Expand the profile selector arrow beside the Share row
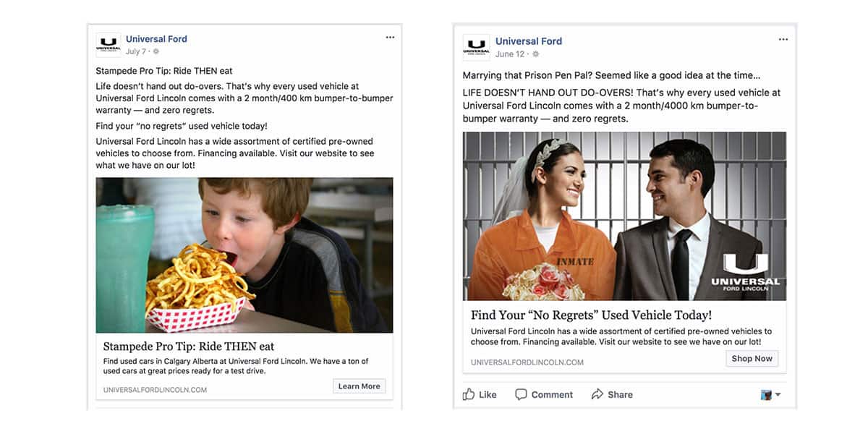This screenshot has width=868, height=434. [x=778, y=395]
